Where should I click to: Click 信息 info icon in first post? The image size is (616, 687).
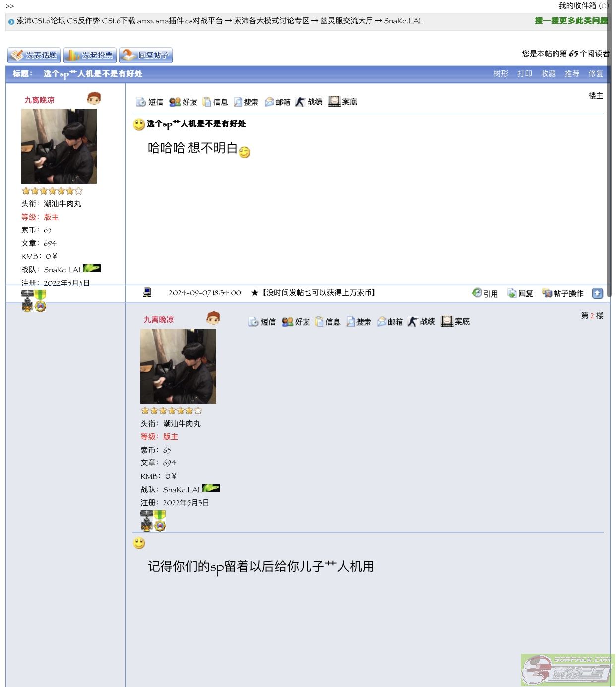(x=215, y=102)
